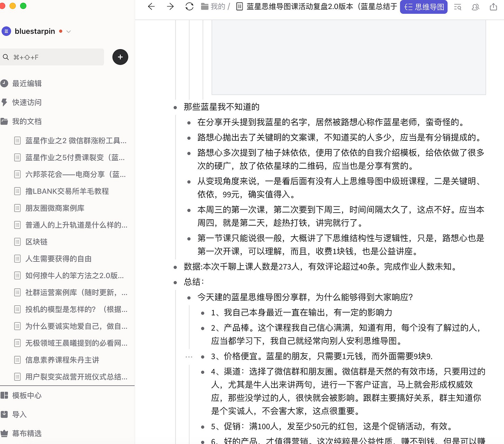Open document 朋友圈微商案例库

[55, 208]
